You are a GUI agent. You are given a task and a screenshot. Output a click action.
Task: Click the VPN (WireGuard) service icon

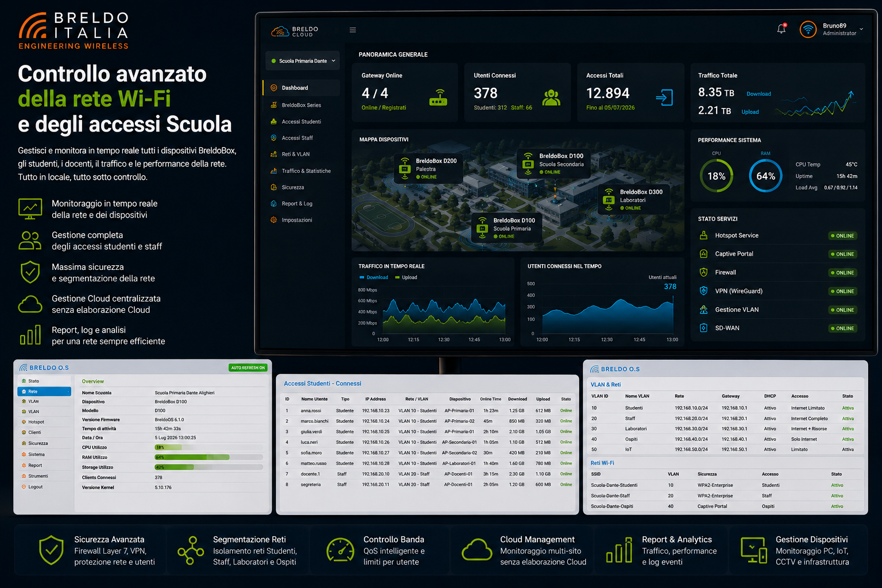point(703,291)
